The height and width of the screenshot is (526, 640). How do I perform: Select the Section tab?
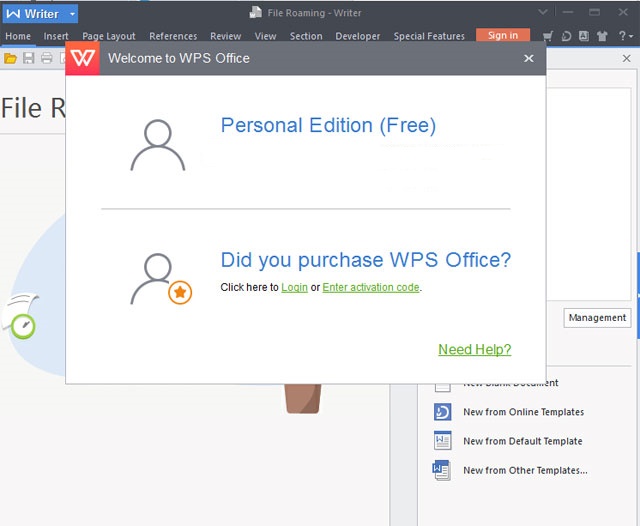(x=306, y=36)
